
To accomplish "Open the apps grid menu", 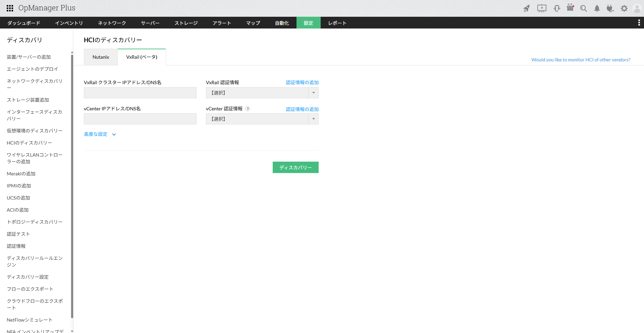I will tap(9, 8).
